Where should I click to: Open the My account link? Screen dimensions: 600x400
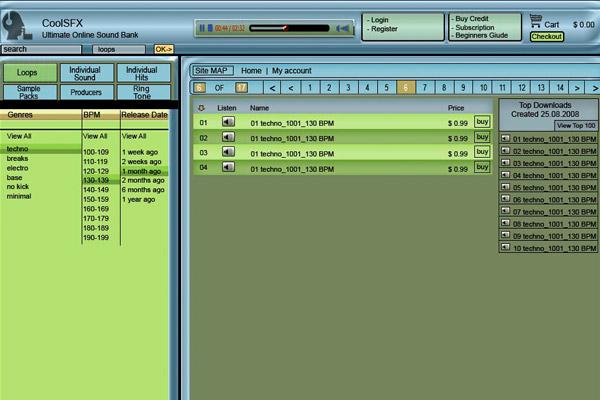click(x=292, y=70)
